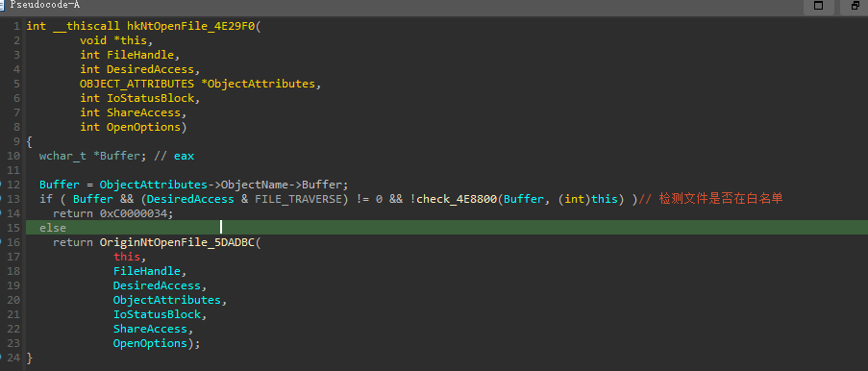Select function name hkNtOpenFile_4E29F0

click(191, 26)
